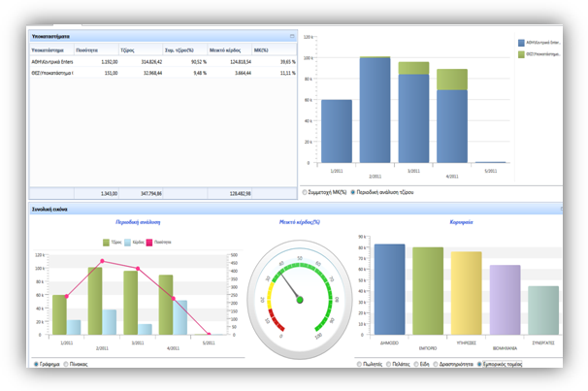Click the green segment of 4/2011 stacked bar
The height and width of the screenshot is (391, 588).
pos(452,80)
